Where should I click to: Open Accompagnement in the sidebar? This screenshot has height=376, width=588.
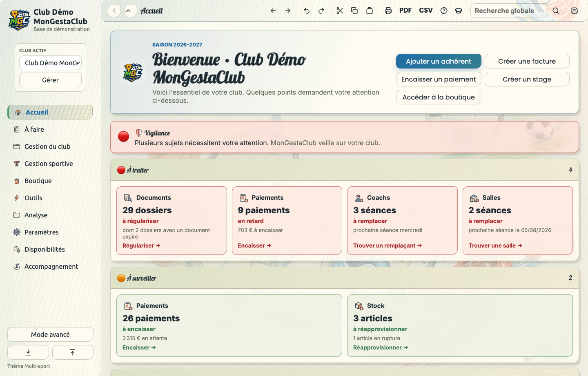pyautogui.click(x=50, y=266)
